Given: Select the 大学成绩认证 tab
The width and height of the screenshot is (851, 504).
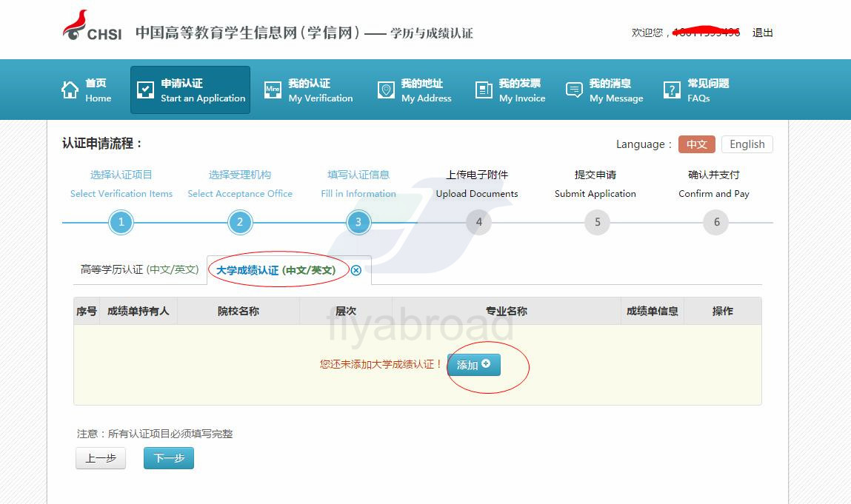Looking at the screenshot, I should pos(276,270).
